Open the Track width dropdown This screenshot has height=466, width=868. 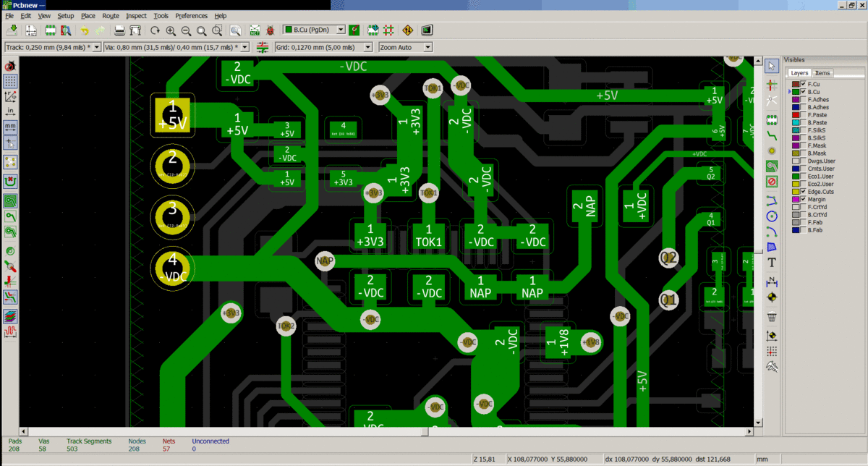tap(97, 47)
